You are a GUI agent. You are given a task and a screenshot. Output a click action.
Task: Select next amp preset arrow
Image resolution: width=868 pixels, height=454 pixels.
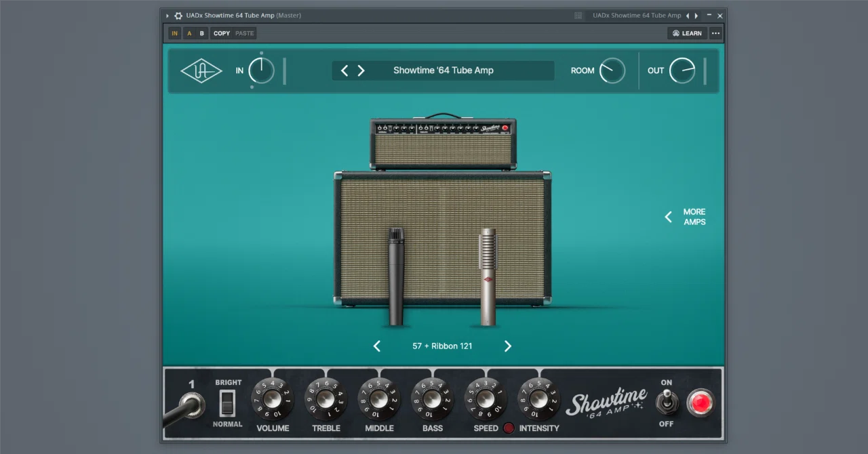(361, 70)
